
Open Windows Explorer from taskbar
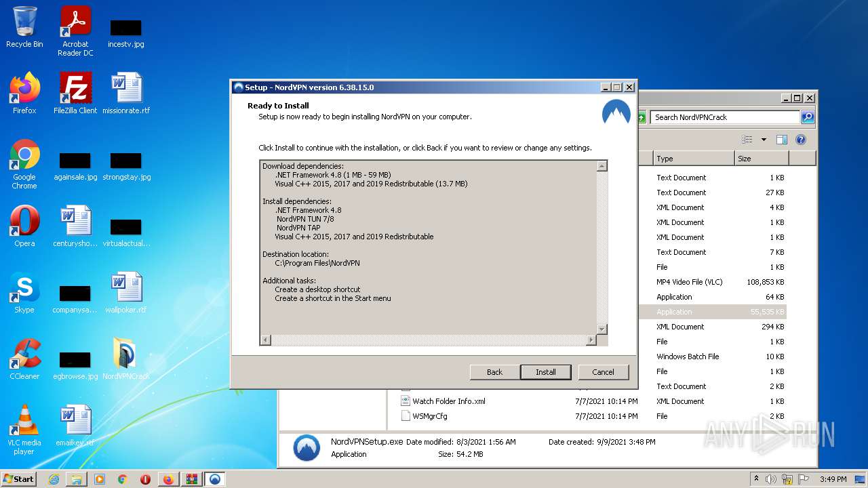pos(77,479)
